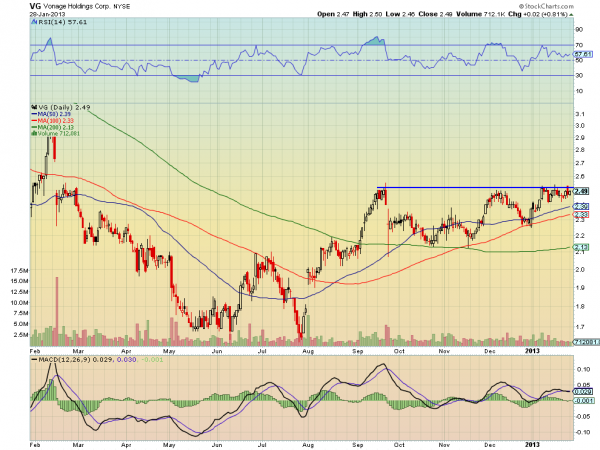Click the 90 level on the RSI axis
The width and height of the screenshot is (600, 450).
pyautogui.click(x=579, y=29)
